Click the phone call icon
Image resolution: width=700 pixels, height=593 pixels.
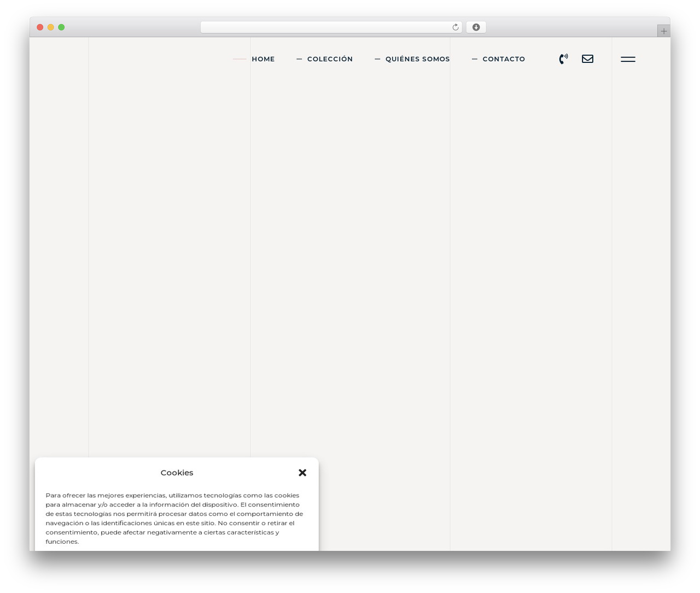pos(563,59)
